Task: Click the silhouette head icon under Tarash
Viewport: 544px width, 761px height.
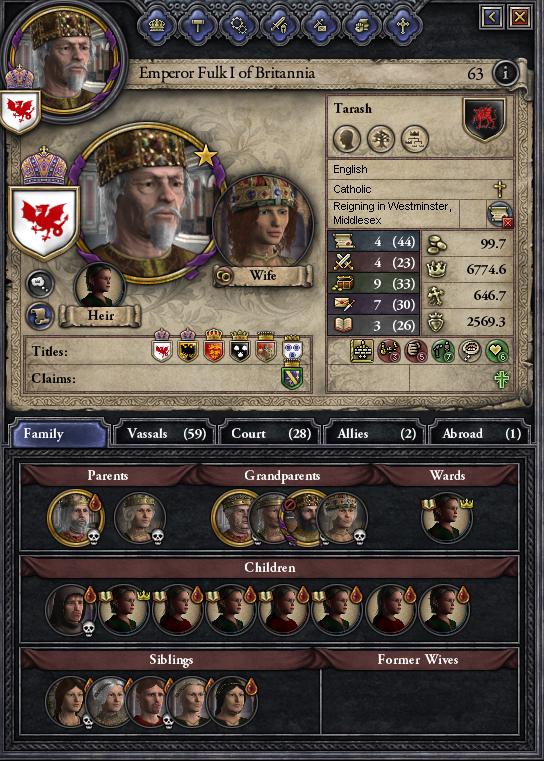Action: click(x=347, y=139)
